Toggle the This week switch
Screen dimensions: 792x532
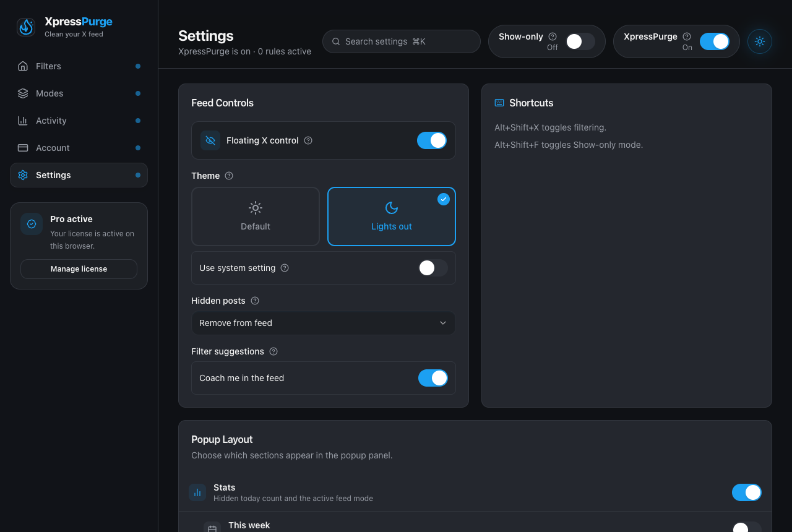[x=747, y=527]
